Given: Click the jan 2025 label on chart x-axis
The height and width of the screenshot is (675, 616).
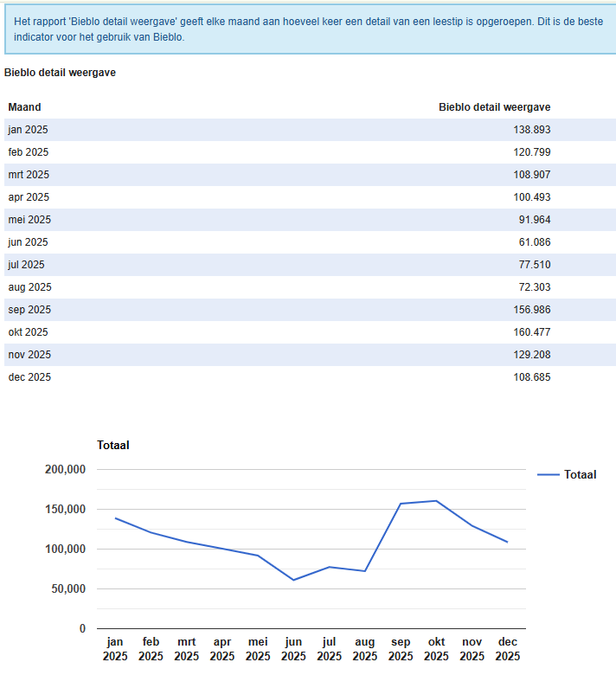Looking at the screenshot, I should [115, 649].
